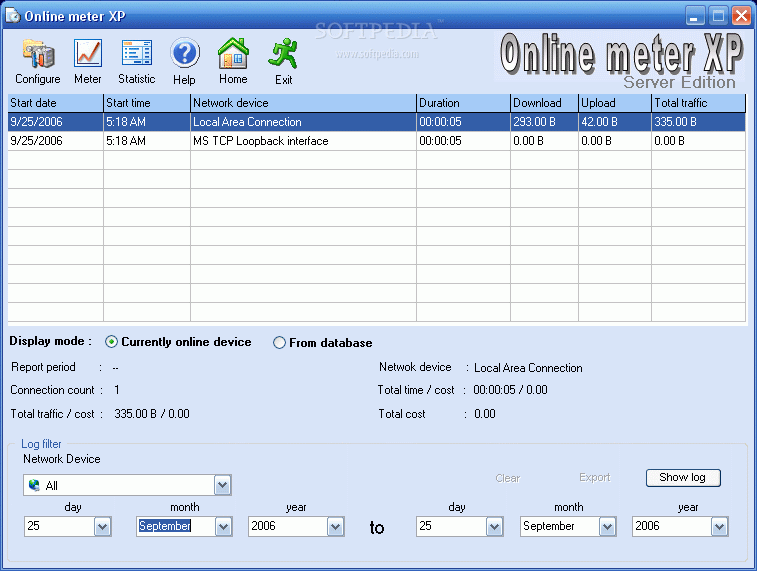Click the 42.00 B upload cell
Image resolution: width=757 pixels, height=571 pixels.
coord(615,122)
